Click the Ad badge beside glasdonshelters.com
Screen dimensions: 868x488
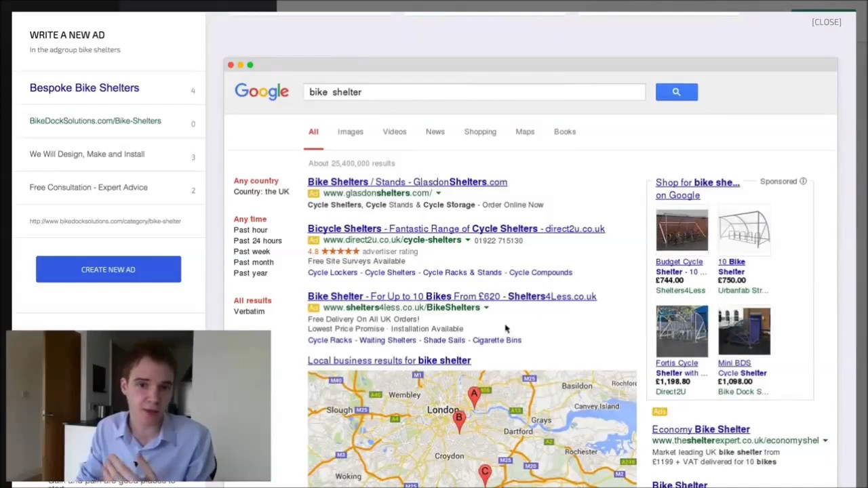pos(313,193)
